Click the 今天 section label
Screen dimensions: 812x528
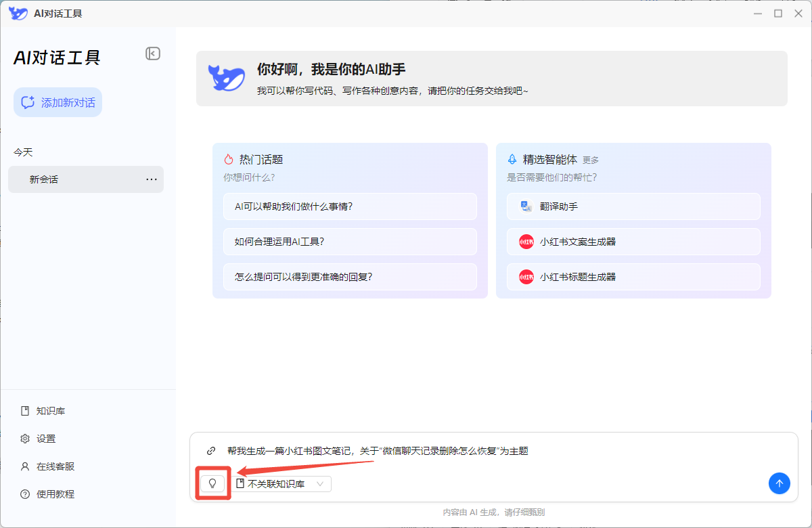coord(23,152)
